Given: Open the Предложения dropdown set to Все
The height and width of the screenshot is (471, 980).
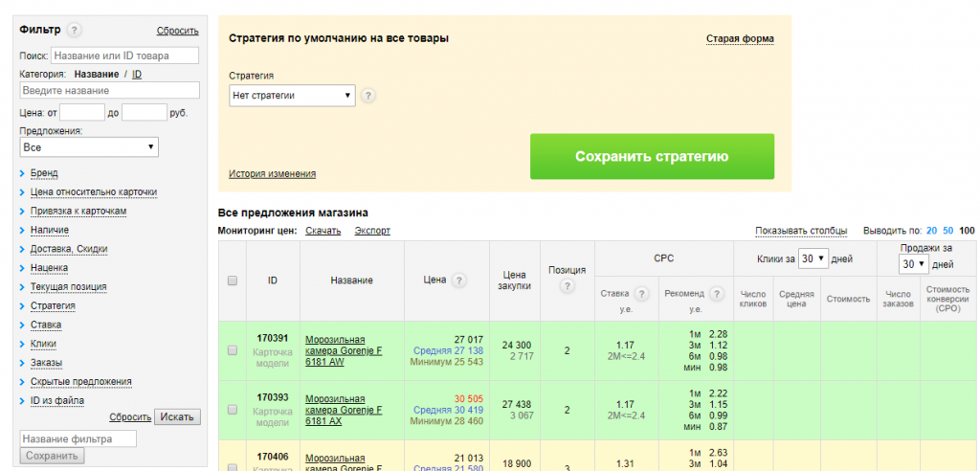Looking at the screenshot, I should tap(89, 147).
